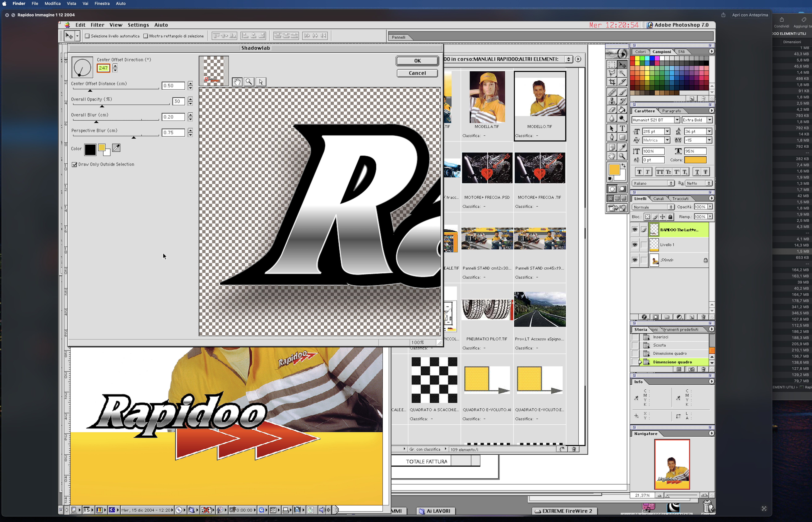812x522 pixels.
Task: Select the Path Selection arrow tool
Action: (612, 128)
